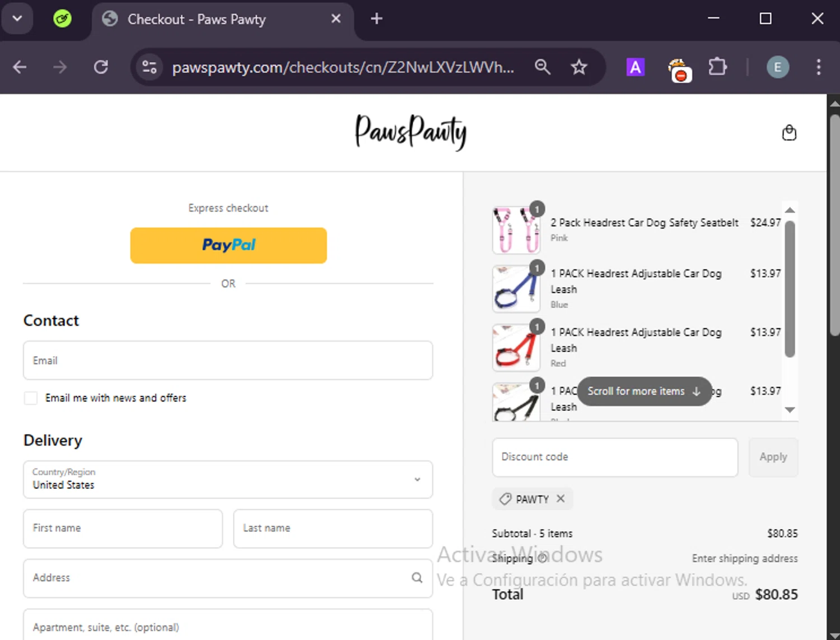Image resolution: width=840 pixels, height=640 pixels.
Task: Open the shopping bag cart icon
Action: (x=789, y=133)
